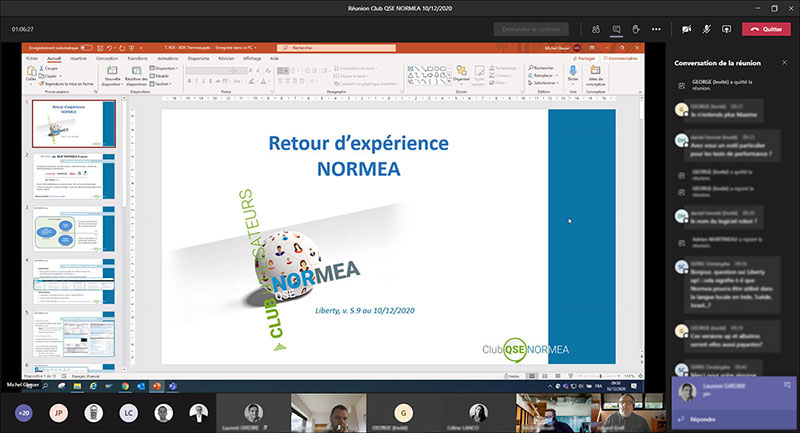Click the undo arrow in PowerPoint's title bar

tap(109, 48)
